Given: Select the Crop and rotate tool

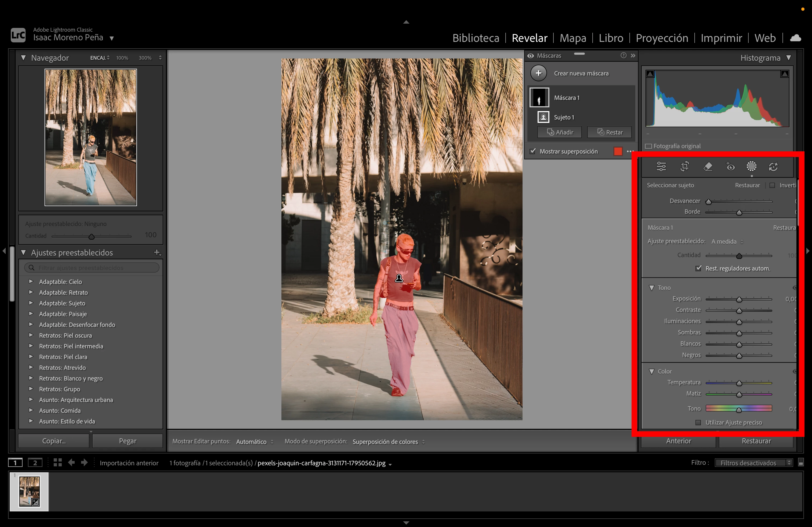Looking at the screenshot, I should pos(684,166).
